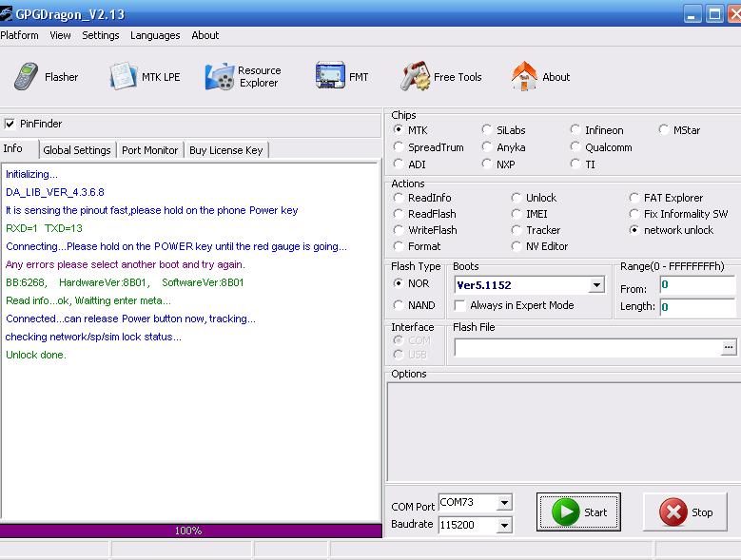
Task: Select NAND flash type
Action: click(x=399, y=305)
